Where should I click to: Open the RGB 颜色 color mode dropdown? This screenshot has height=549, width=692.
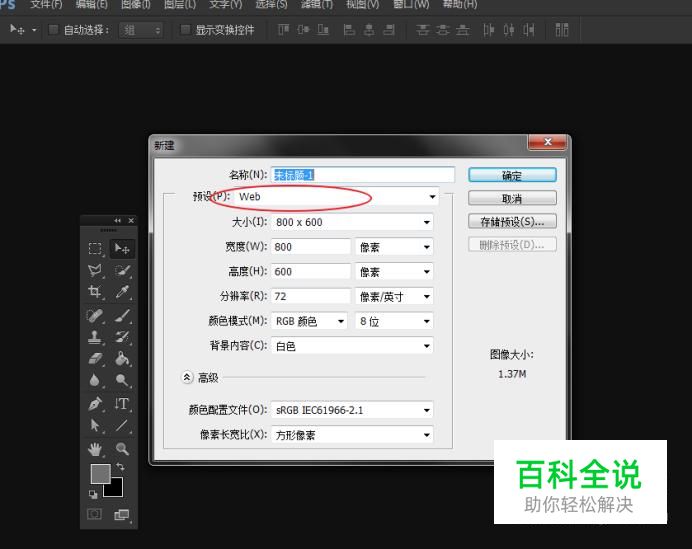click(x=309, y=321)
